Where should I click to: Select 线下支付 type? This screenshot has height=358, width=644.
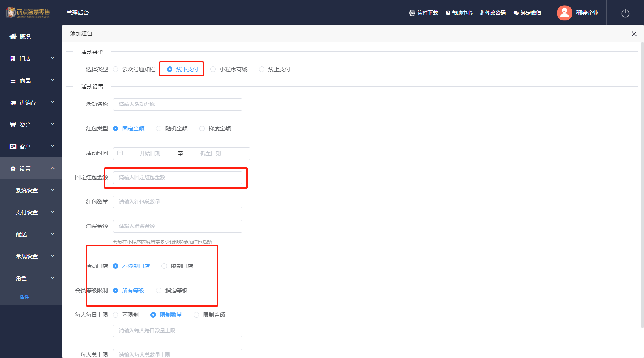pos(183,69)
